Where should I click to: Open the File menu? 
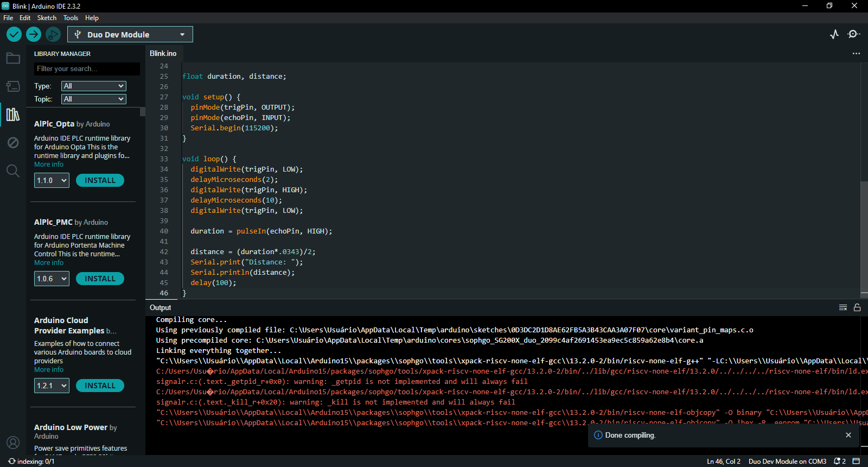click(x=8, y=18)
